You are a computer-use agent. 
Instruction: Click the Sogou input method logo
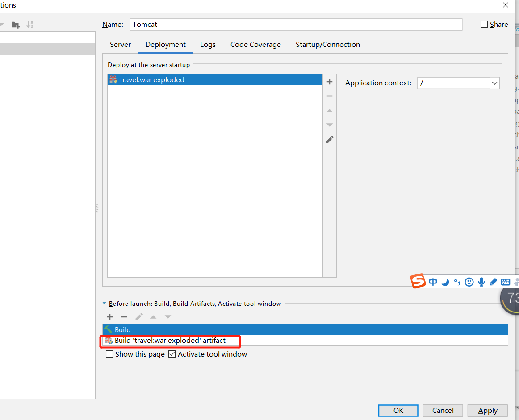pos(418,281)
